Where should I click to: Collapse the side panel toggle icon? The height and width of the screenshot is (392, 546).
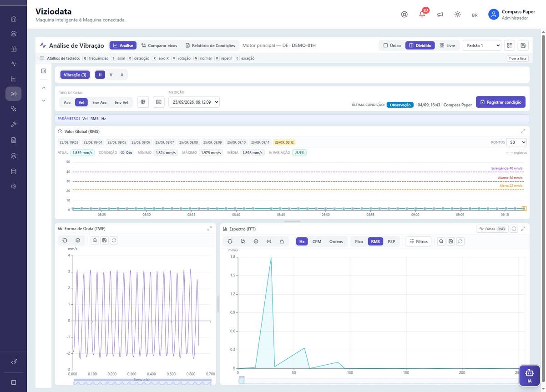click(44, 71)
